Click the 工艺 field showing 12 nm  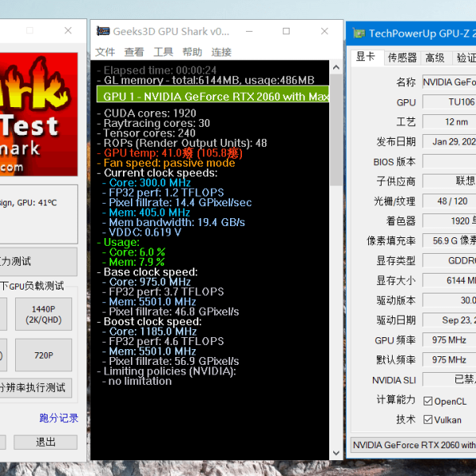point(449,122)
